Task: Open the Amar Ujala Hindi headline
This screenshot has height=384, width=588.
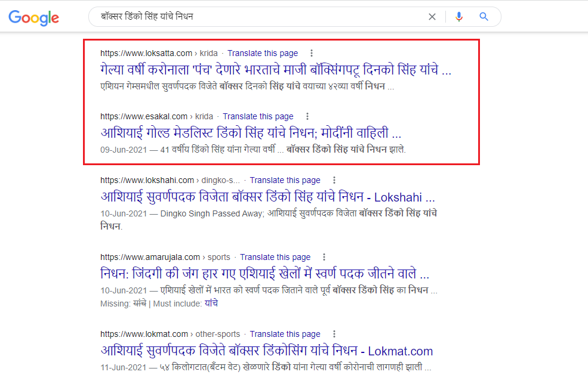Action: pyautogui.click(x=265, y=274)
